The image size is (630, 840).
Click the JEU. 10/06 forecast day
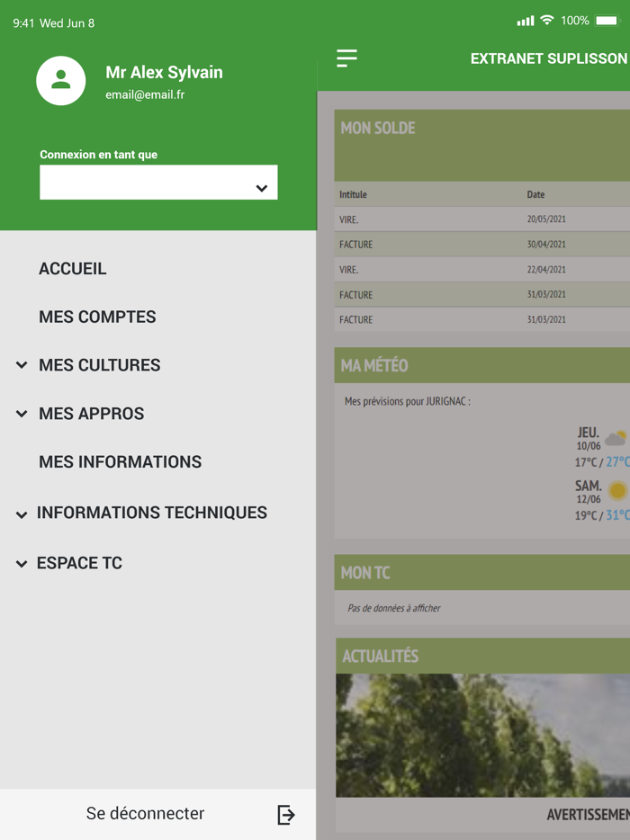click(589, 438)
